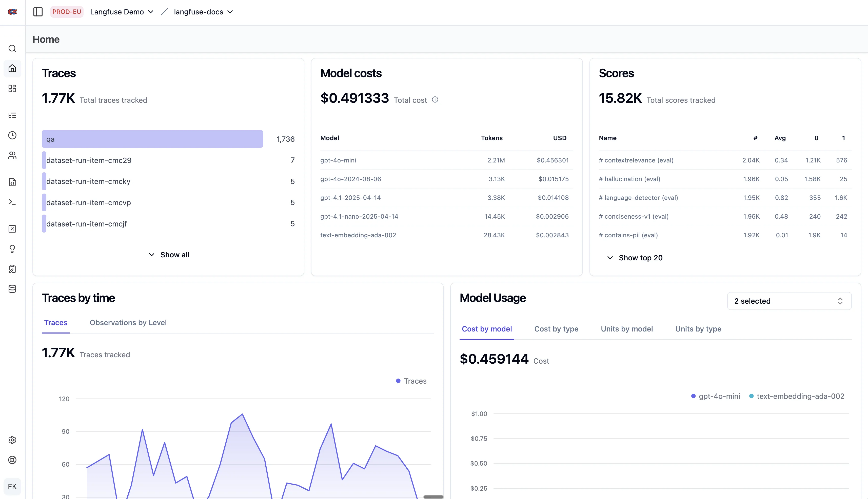
Task: Open the Playground terminal icon
Action: click(12, 202)
